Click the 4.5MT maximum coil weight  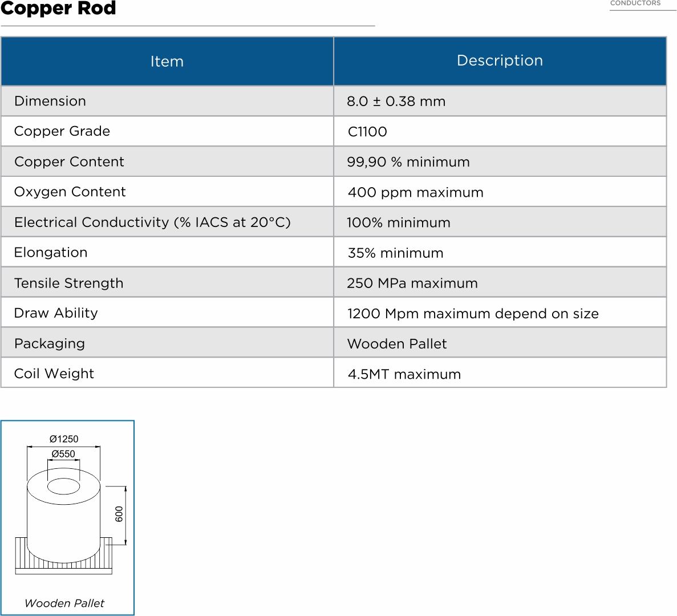404,374
